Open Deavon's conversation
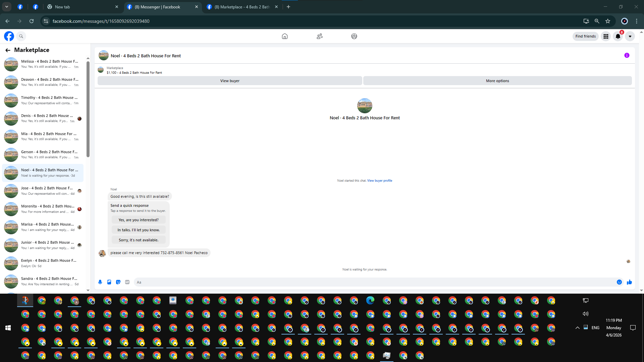644x362 pixels. point(43,82)
